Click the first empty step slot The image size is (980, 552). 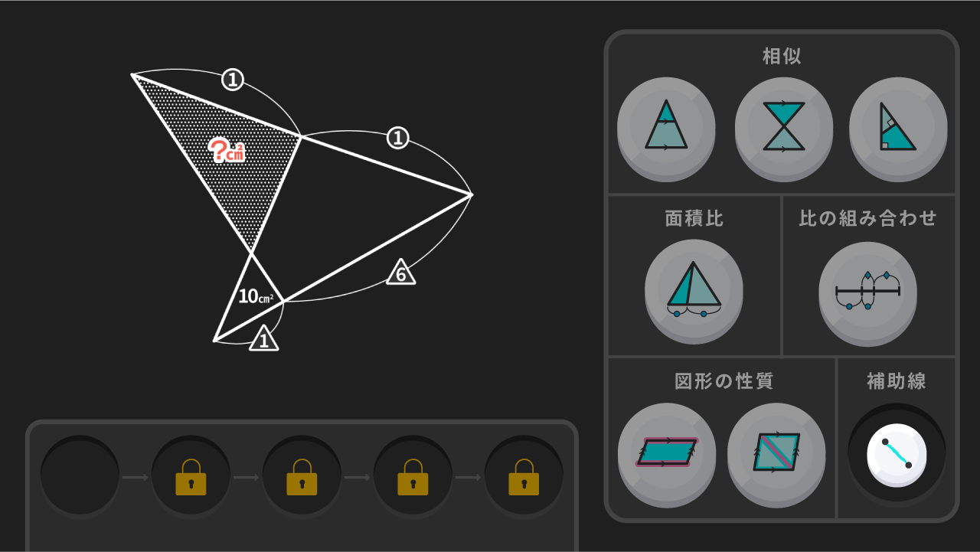coord(80,476)
